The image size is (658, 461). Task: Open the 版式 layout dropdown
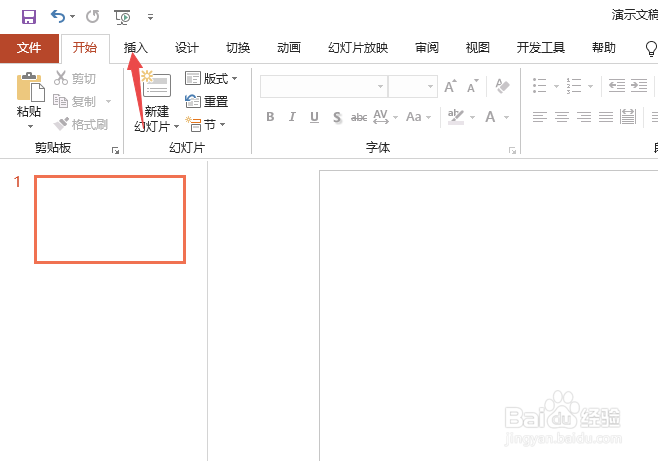coord(211,78)
